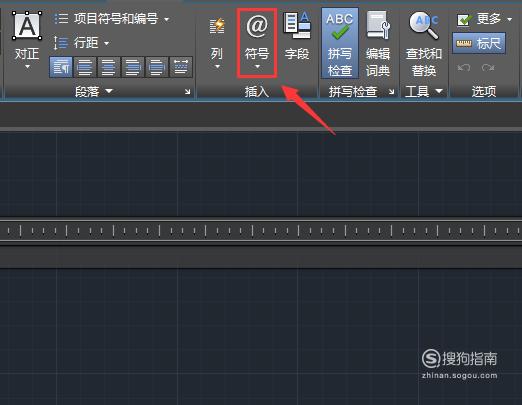The height and width of the screenshot is (405, 522).
Task: Open 编辑词典 dictionary editor
Action: coord(378,43)
